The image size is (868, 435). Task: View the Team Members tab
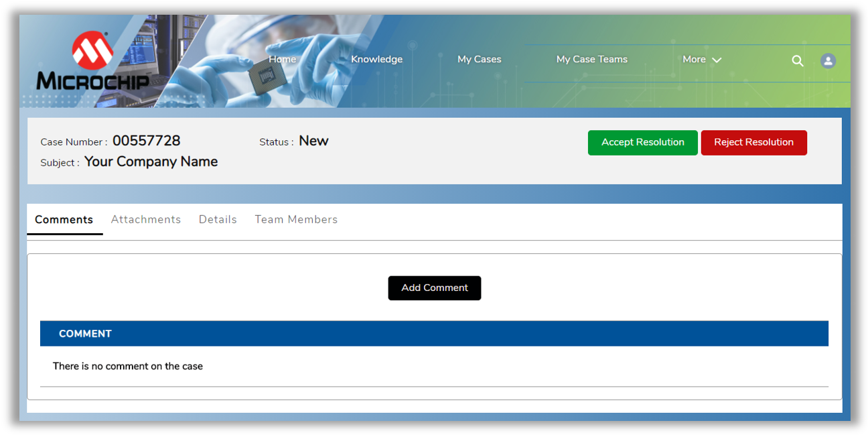tap(296, 220)
